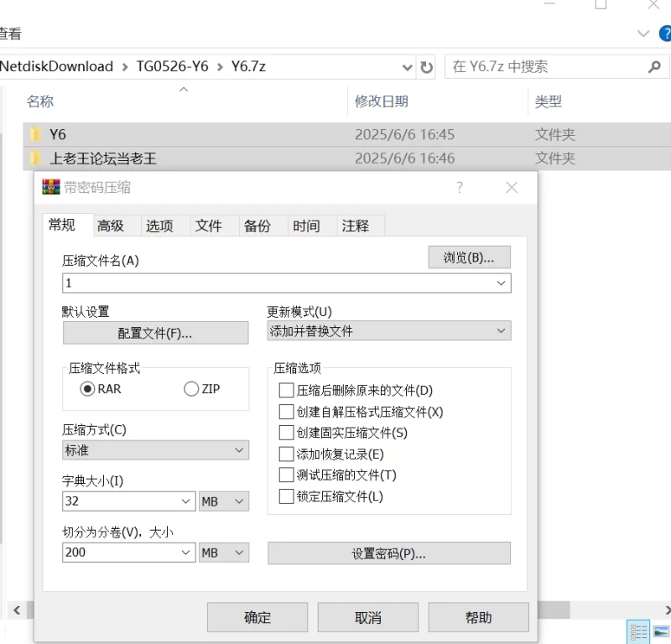Image resolution: width=671 pixels, height=644 pixels.
Task: Click chevron after NetdiskDownload in path
Action: [125, 67]
